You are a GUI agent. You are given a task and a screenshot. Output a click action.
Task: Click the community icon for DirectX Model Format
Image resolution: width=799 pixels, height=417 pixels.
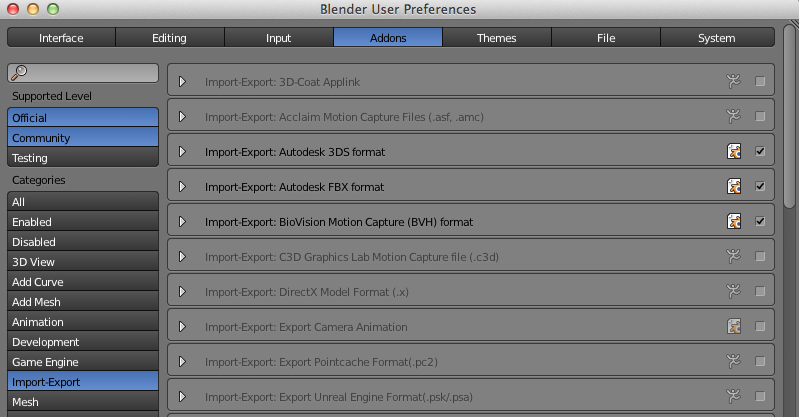pos(733,291)
